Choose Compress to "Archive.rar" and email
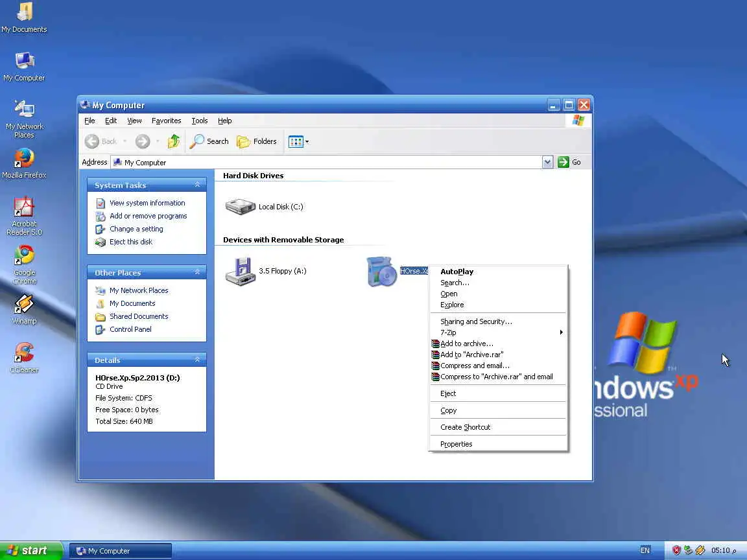Screen dimensions: 747x560 click(498, 377)
